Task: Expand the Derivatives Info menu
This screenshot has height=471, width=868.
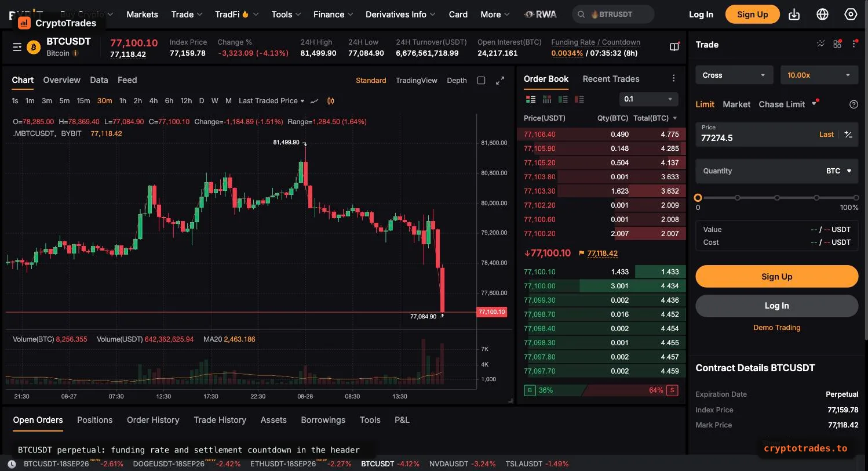Action: pyautogui.click(x=401, y=15)
